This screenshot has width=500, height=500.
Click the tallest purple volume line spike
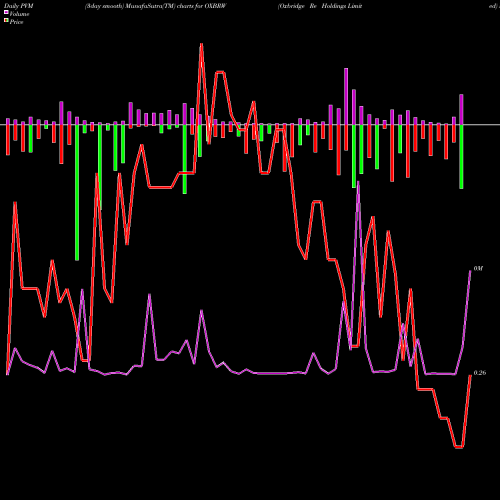coord(358,183)
